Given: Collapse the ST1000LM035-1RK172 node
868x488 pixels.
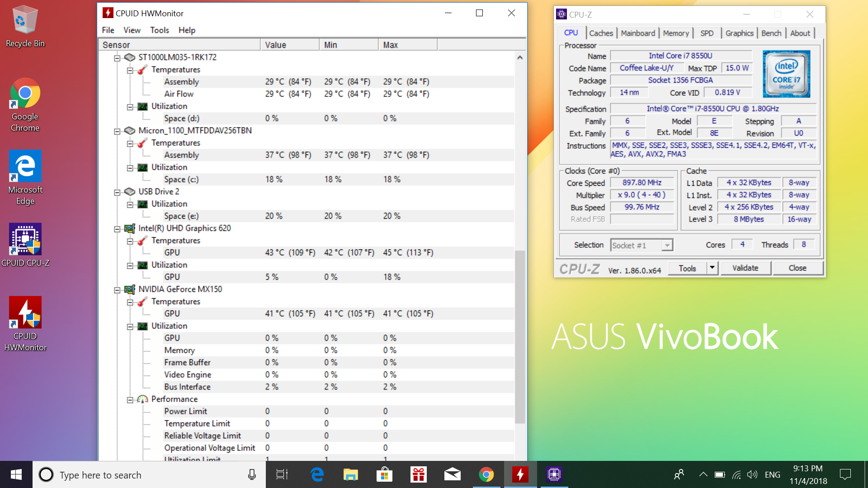Looking at the screenshot, I should (x=117, y=58).
